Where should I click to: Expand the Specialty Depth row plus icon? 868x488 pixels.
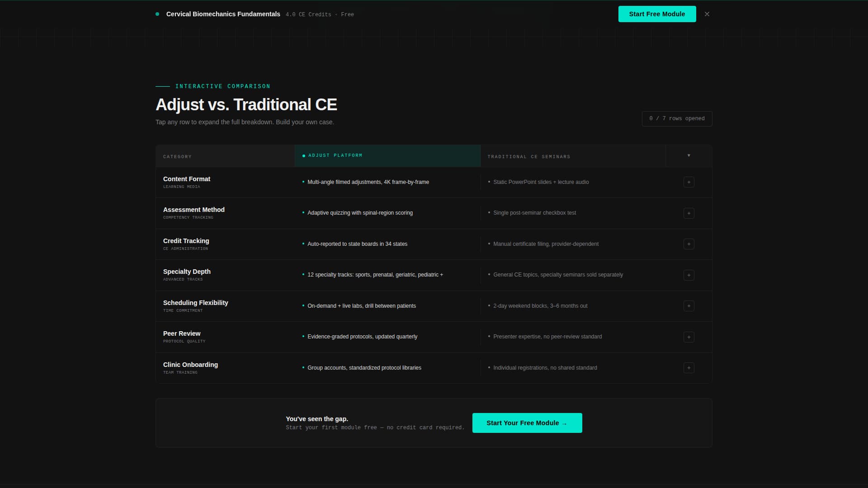(x=689, y=275)
